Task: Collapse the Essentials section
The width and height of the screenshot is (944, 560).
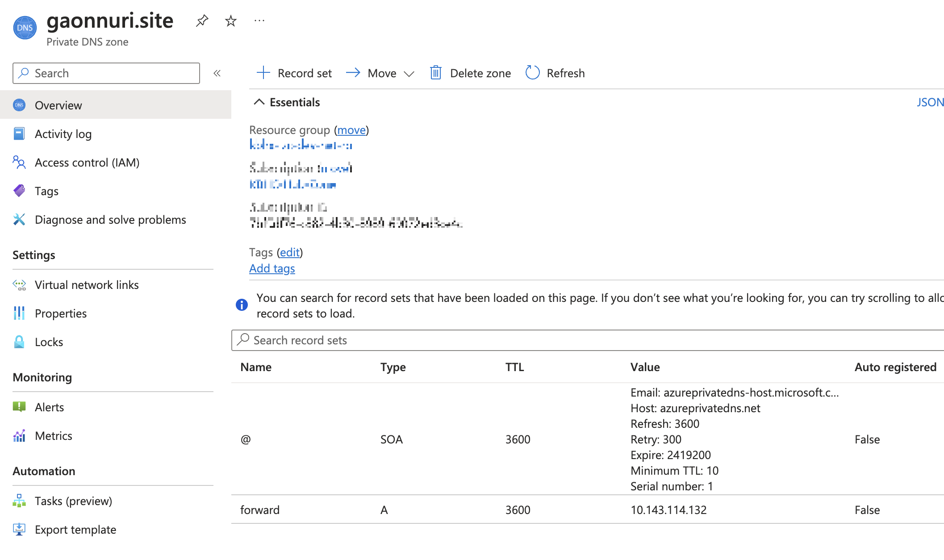Action: point(259,102)
